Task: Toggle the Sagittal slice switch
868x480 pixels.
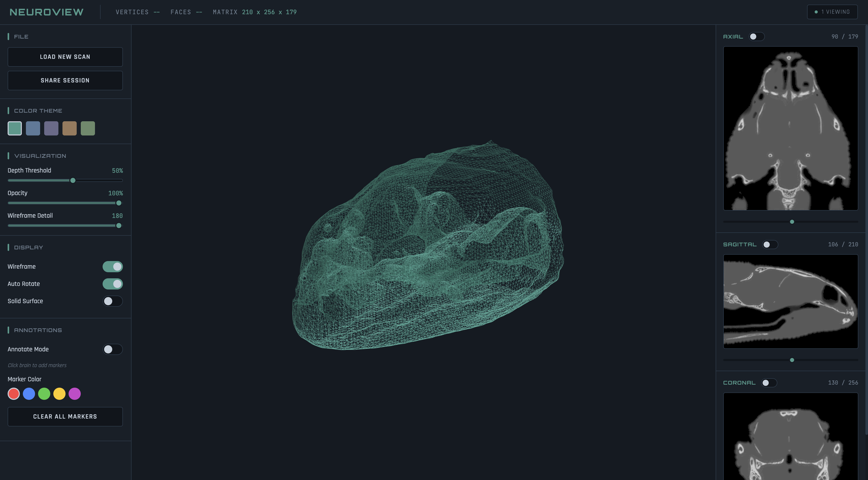Action: (x=770, y=244)
